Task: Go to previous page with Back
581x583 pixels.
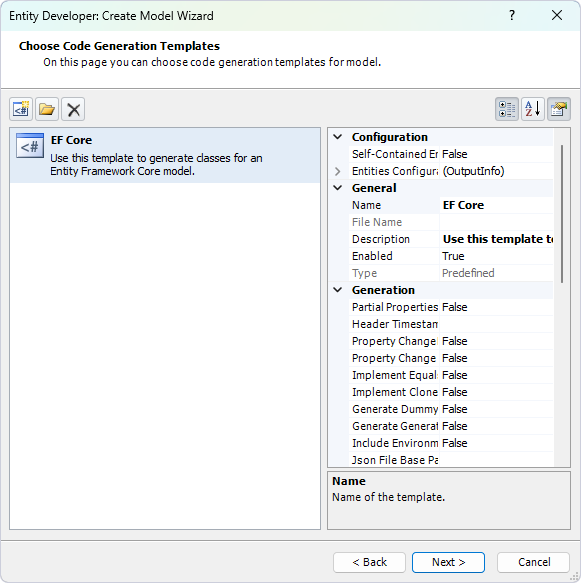Action: [369, 562]
